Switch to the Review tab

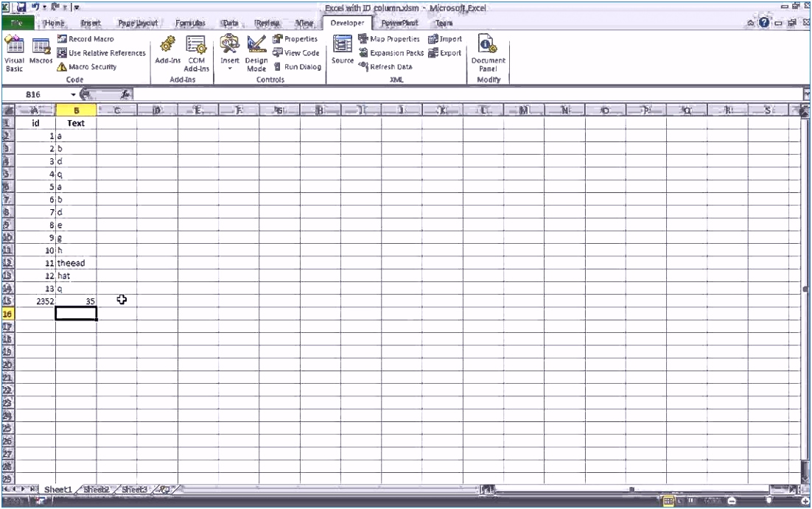267,24
